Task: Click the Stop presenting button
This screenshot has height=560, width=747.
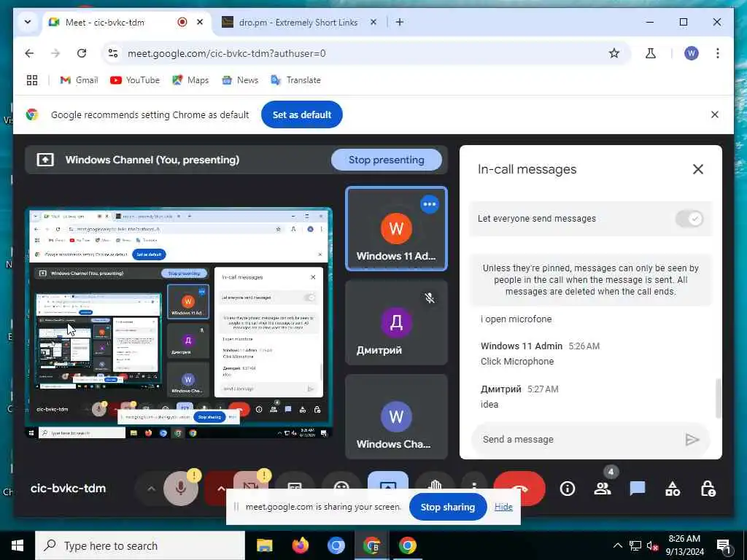Action: click(387, 160)
